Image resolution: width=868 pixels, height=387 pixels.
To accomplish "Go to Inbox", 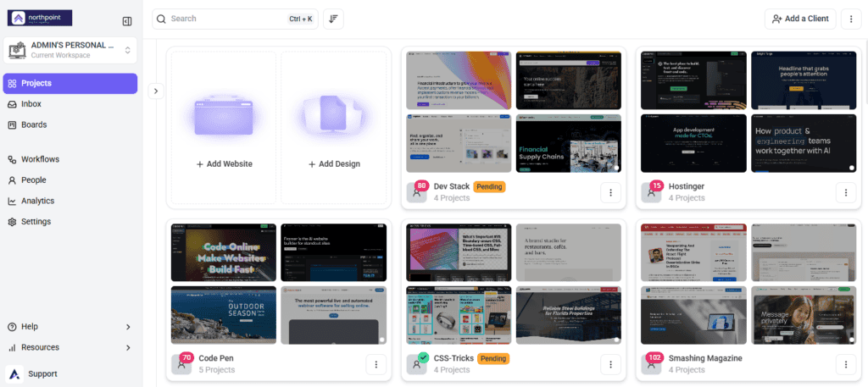I will [70, 104].
